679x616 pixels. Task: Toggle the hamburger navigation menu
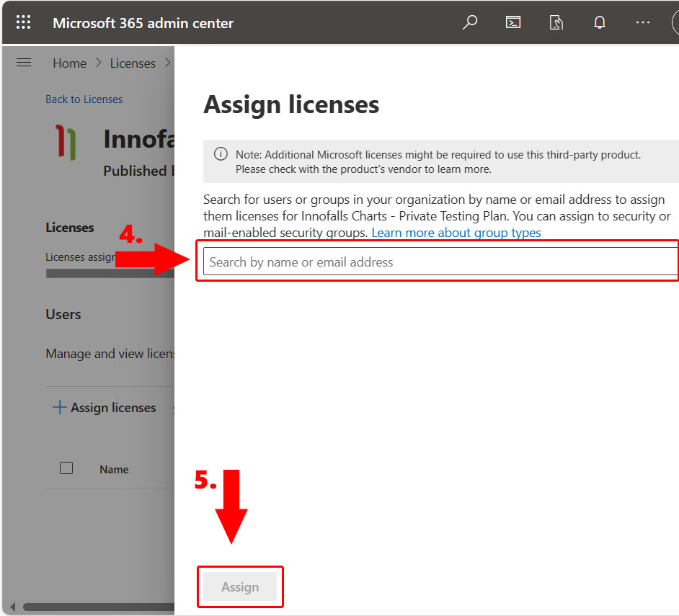click(x=24, y=63)
